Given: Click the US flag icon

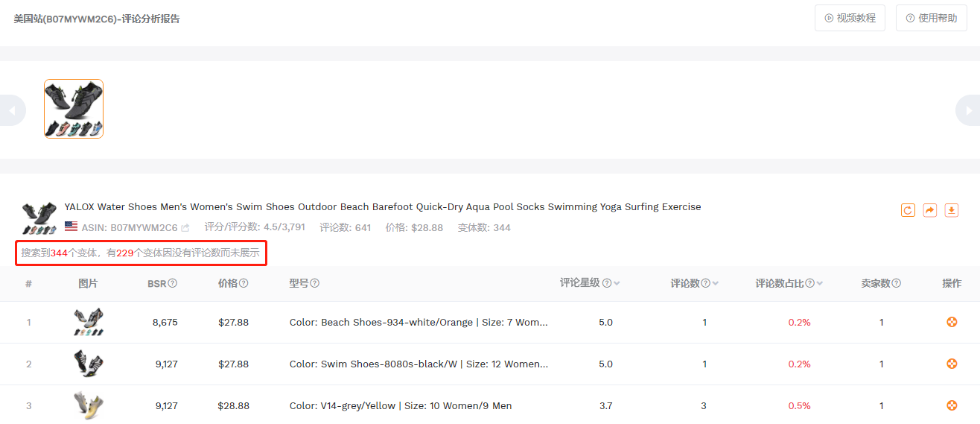Looking at the screenshot, I should coord(71,227).
